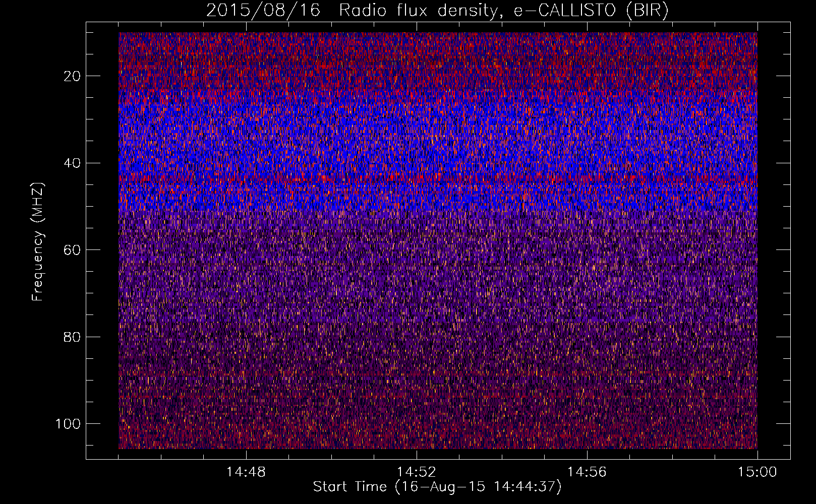Click the "Start Time (16-Aug-15 14:44:37)" axis label

tap(437, 487)
